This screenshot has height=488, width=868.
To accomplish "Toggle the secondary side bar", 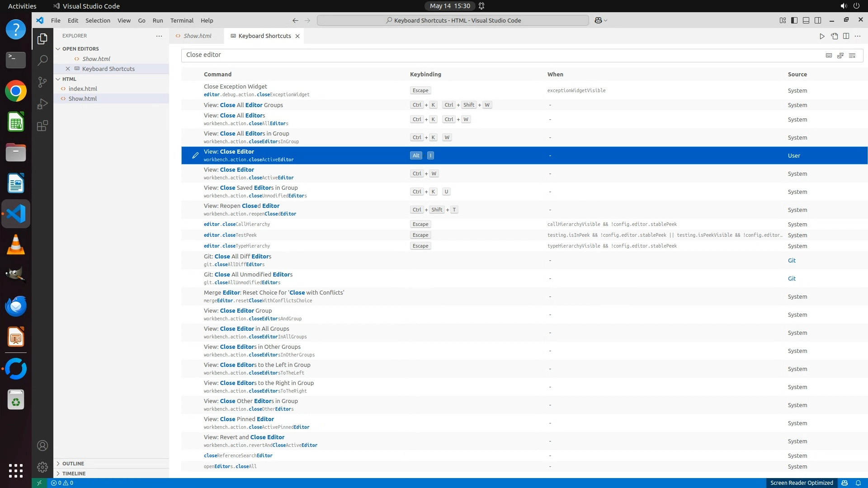I will coord(818,20).
